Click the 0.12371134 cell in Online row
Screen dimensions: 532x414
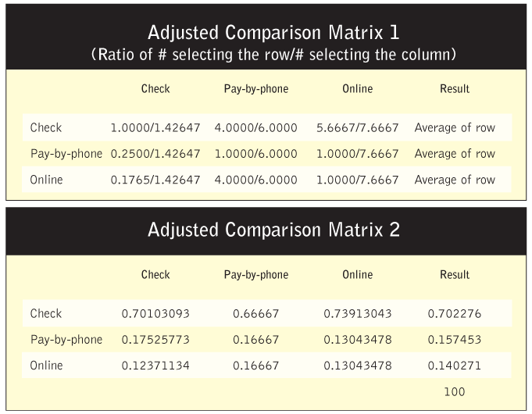point(155,366)
